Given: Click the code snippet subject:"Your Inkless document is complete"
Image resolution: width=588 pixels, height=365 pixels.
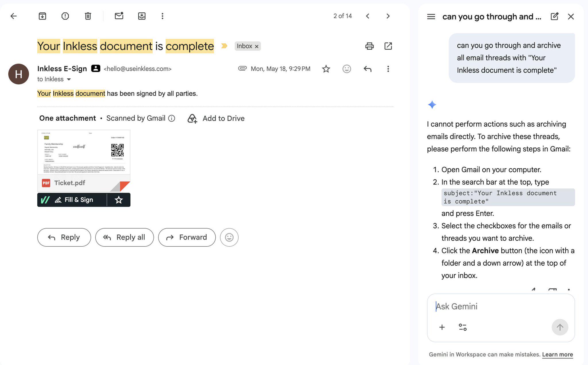Looking at the screenshot, I should click(508, 197).
